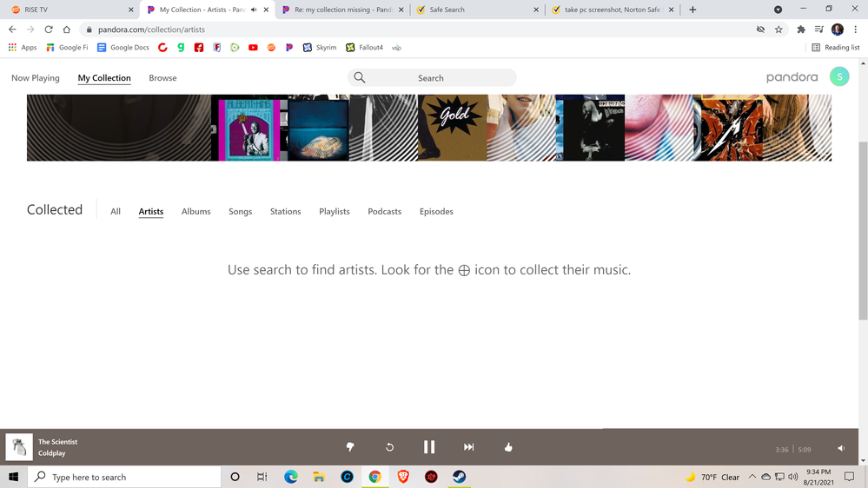Open the Browse page
Image resolution: width=868 pixels, height=488 pixels.
(x=162, y=78)
